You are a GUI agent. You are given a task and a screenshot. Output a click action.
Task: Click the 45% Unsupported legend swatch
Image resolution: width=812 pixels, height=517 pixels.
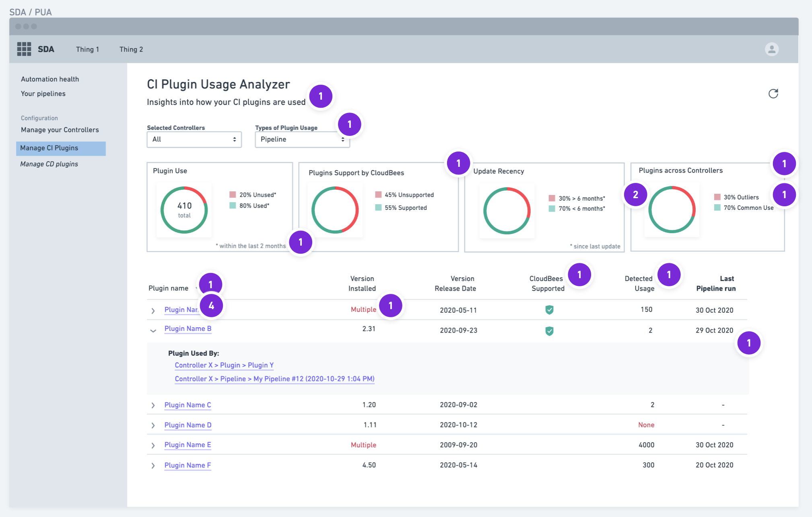coord(378,195)
